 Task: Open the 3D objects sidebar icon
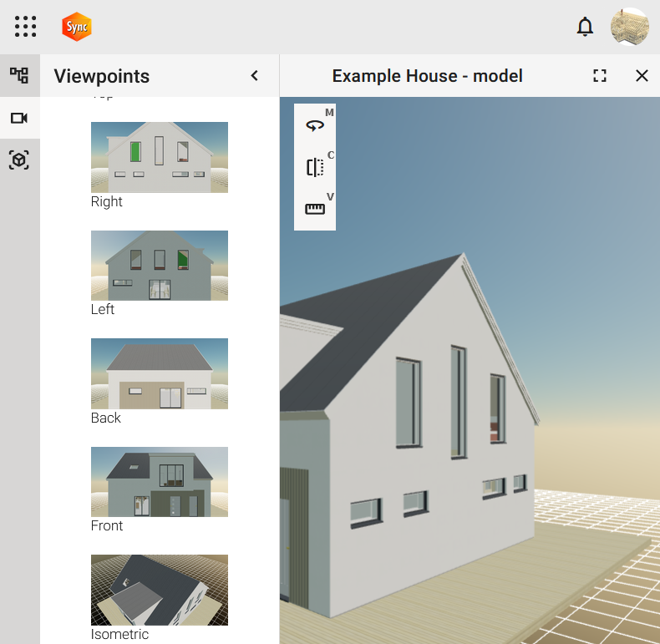tap(19, 160)
